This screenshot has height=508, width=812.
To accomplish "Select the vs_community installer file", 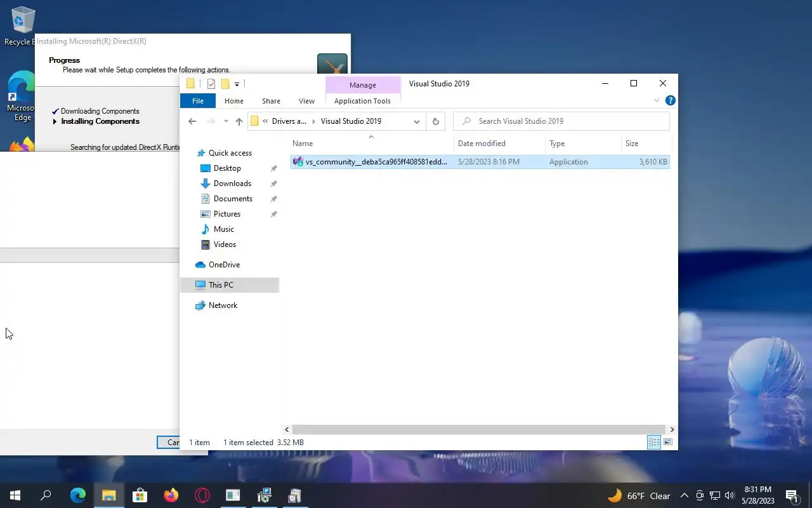I will coord(480,162).
